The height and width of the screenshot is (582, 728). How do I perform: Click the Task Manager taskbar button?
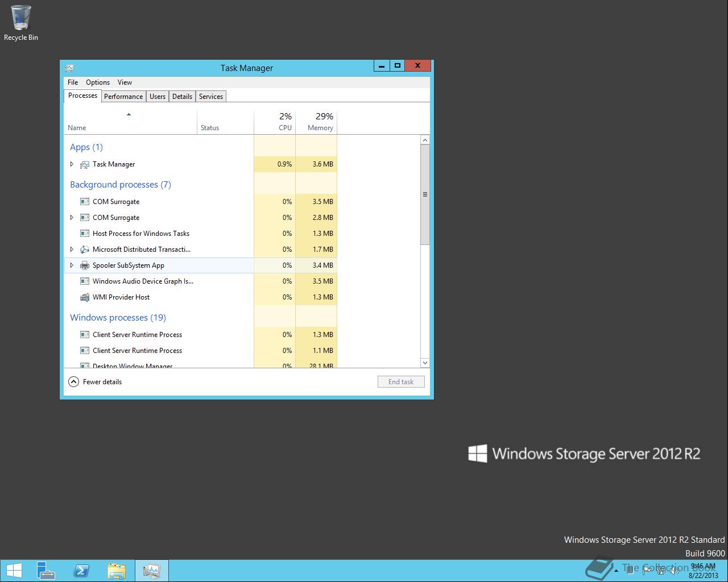coord(152,571)
